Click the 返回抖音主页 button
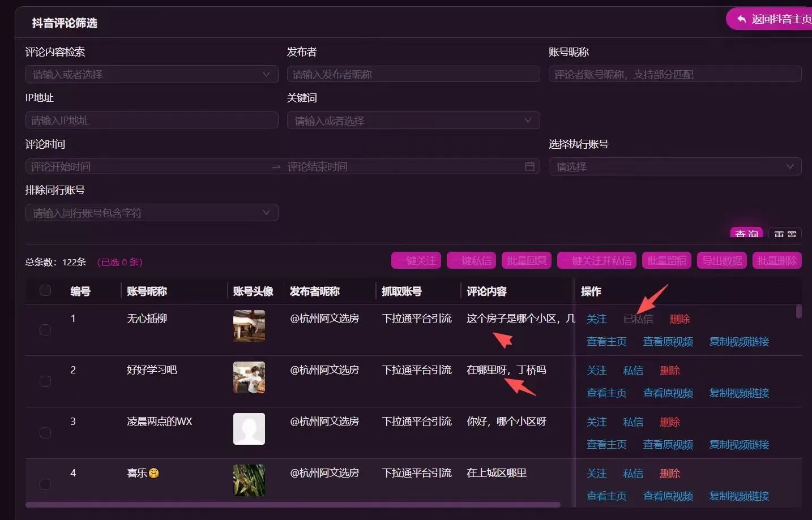This screenshot has height=520, width=812. click(769, 19)
